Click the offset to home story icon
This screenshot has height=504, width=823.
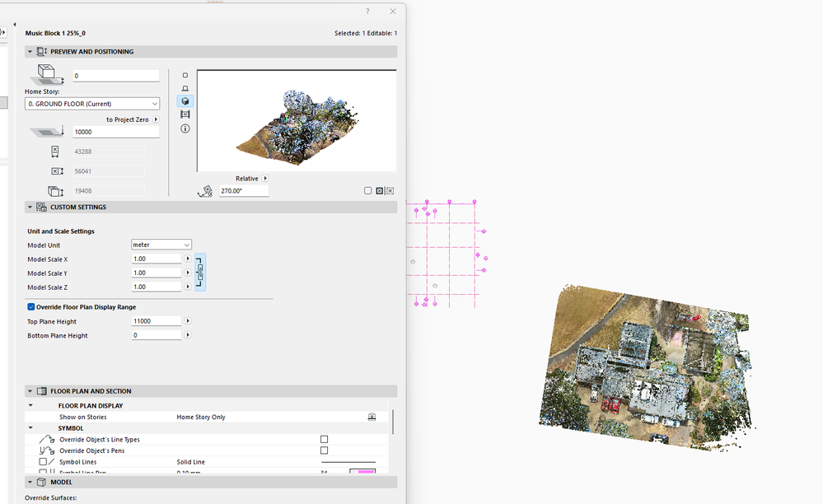(x=47, y=74)
